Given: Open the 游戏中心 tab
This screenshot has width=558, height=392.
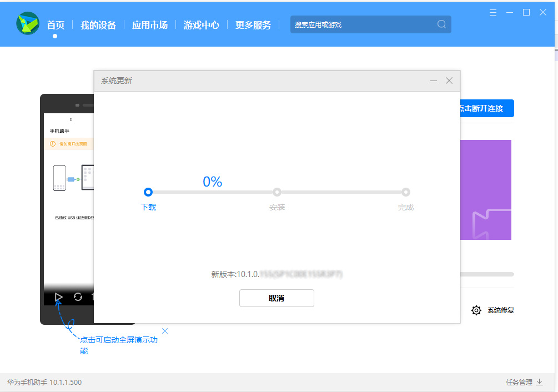Looking at the screenshot, I should [x=201, y=25].
